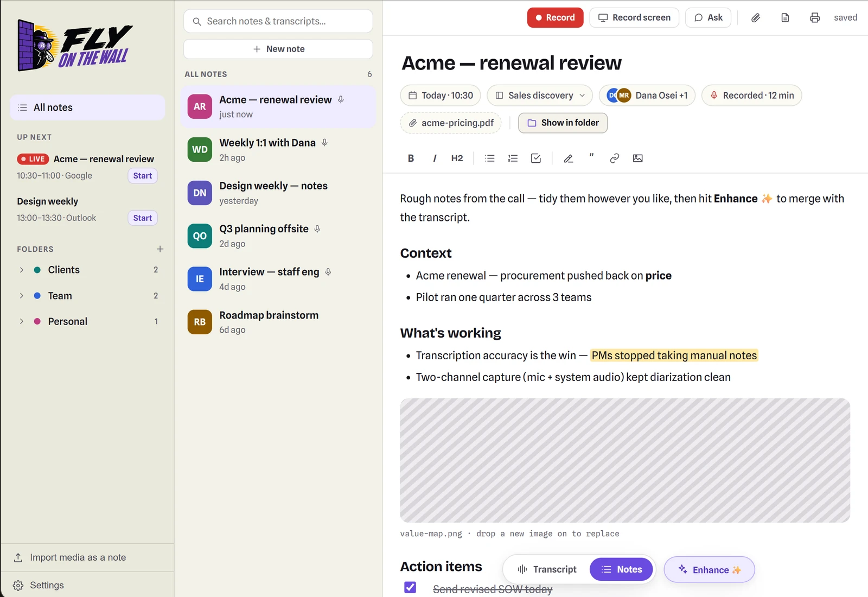Insert an image into the note
This screenshot has width=868, height=597.
pos(638,158)
